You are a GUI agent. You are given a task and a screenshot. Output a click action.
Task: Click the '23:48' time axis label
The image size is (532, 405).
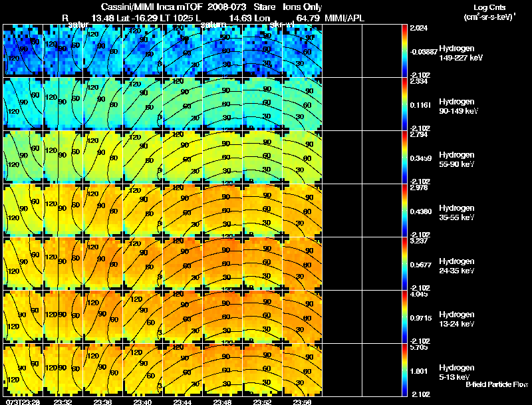(222, 402)
